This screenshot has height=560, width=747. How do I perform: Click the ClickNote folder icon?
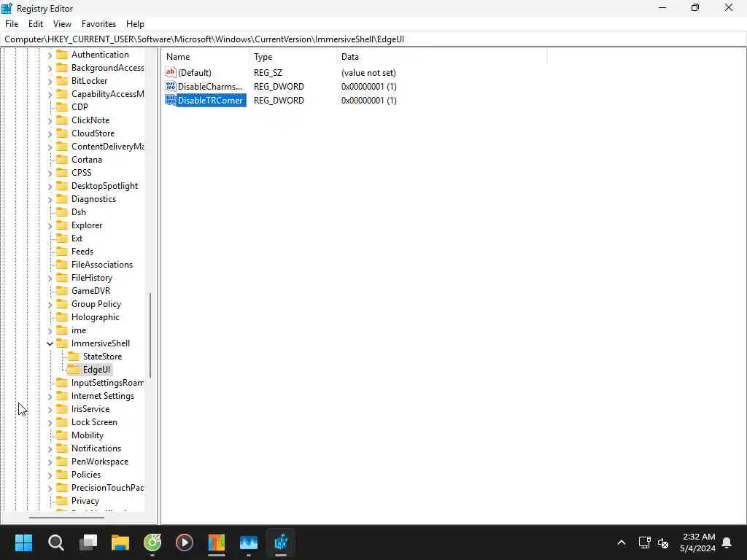tap(62, 120)
